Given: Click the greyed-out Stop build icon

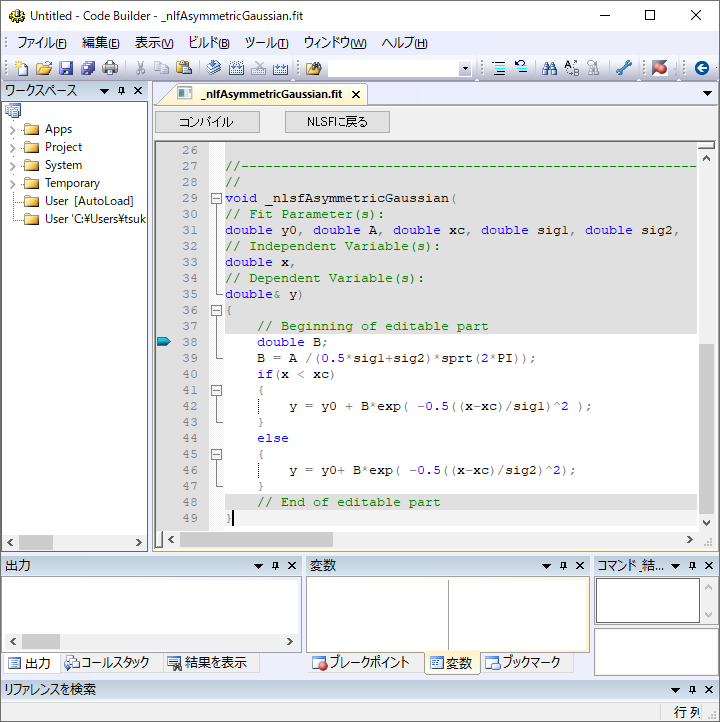Looking at the screenshot, I should pos(258,68).
